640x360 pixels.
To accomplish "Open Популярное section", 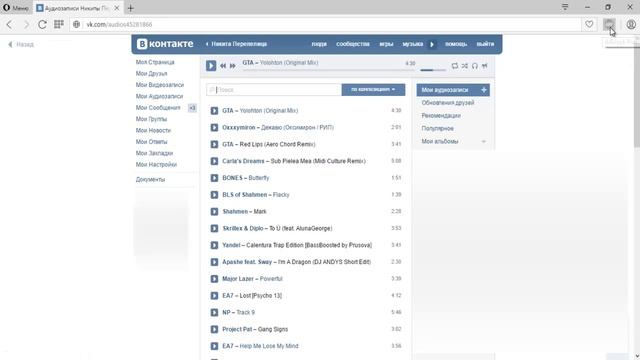I will click(x=438, y=128).
